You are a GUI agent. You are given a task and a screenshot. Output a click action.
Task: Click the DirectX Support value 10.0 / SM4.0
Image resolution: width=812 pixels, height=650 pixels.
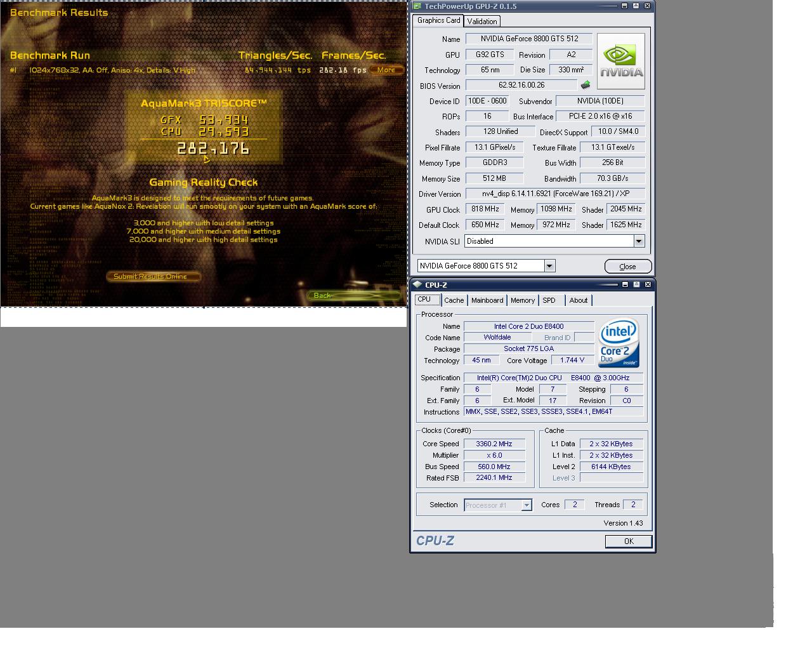[x=618, y=131]
